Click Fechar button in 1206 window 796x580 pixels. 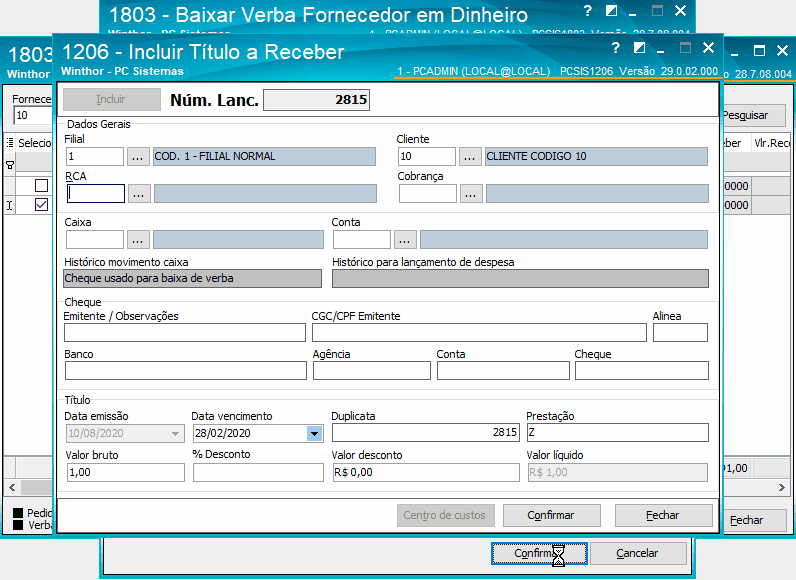click(x=663, y=515)
